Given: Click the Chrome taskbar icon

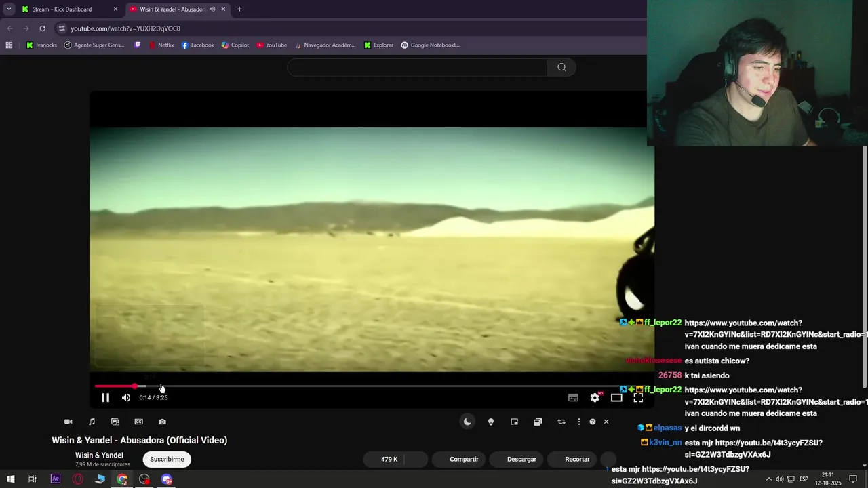Looking at the screenshot, I should 122,479.
